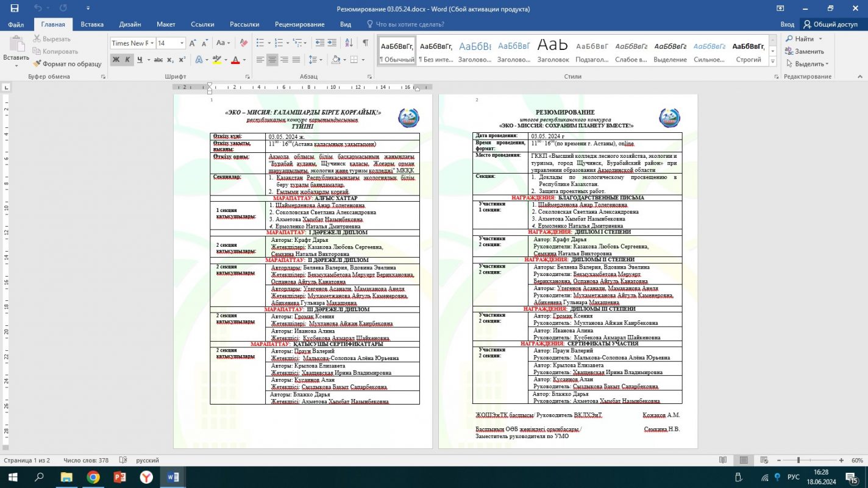868x488 pixels.
Task: Click the Format Painter brush icon
Action: pyautogui.click(x=37, y=64)
